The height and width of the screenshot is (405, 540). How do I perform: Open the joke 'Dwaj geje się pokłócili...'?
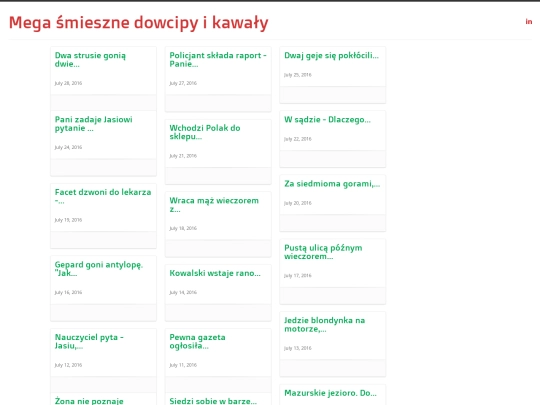coord(331,55)
